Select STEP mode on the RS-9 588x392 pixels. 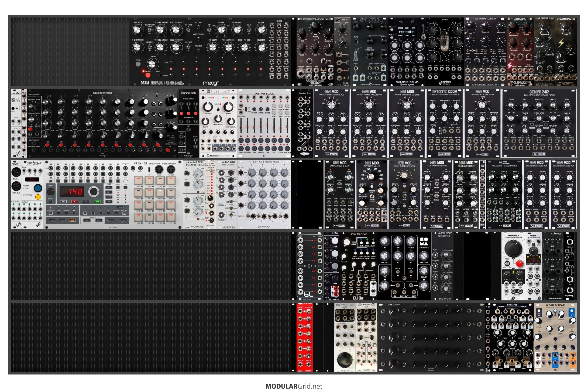(x=73, y=220)
